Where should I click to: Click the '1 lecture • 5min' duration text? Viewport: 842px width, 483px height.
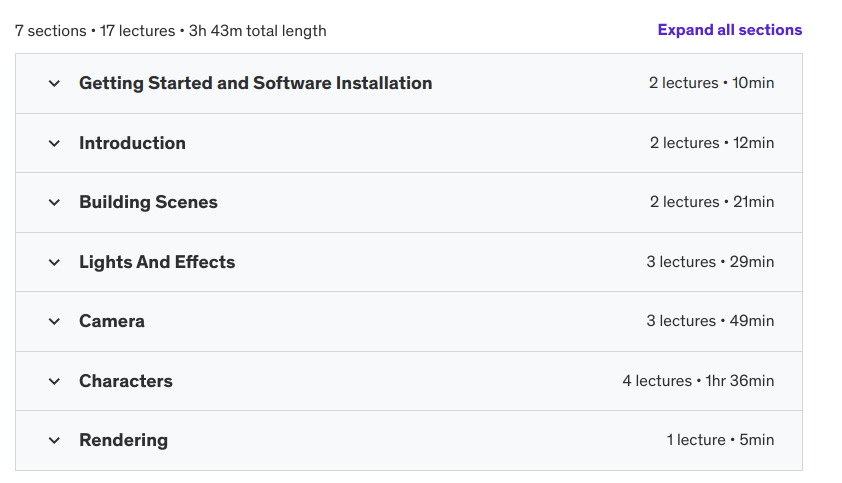[x=720, y=440]
